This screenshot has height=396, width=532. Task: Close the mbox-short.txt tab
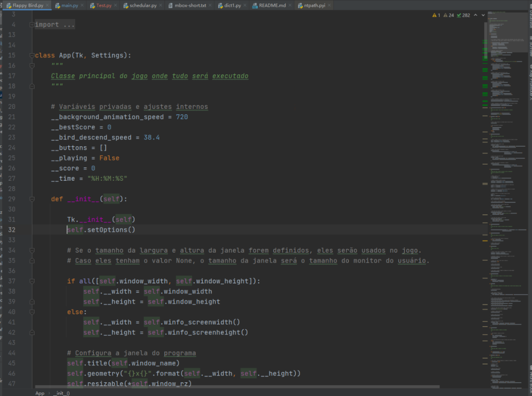(210, 5)
